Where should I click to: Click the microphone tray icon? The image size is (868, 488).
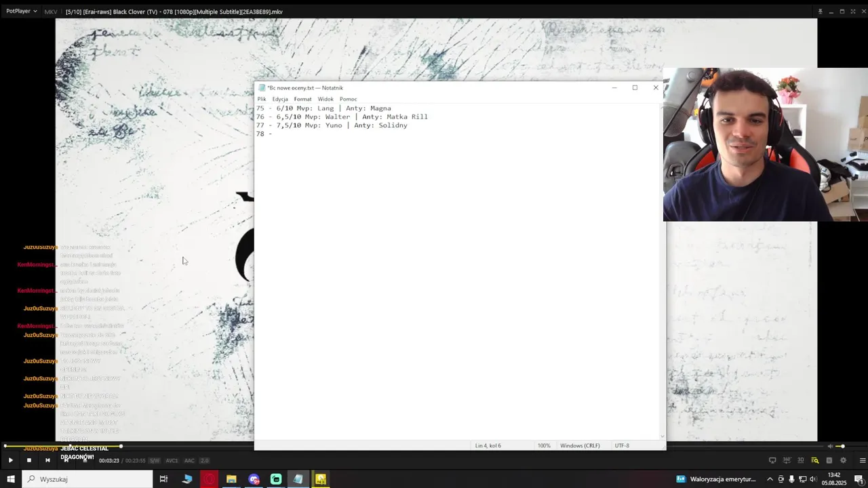791,479
